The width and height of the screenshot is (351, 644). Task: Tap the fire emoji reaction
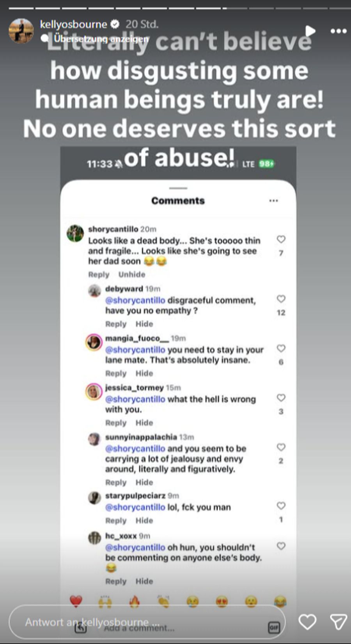(135, 601)
